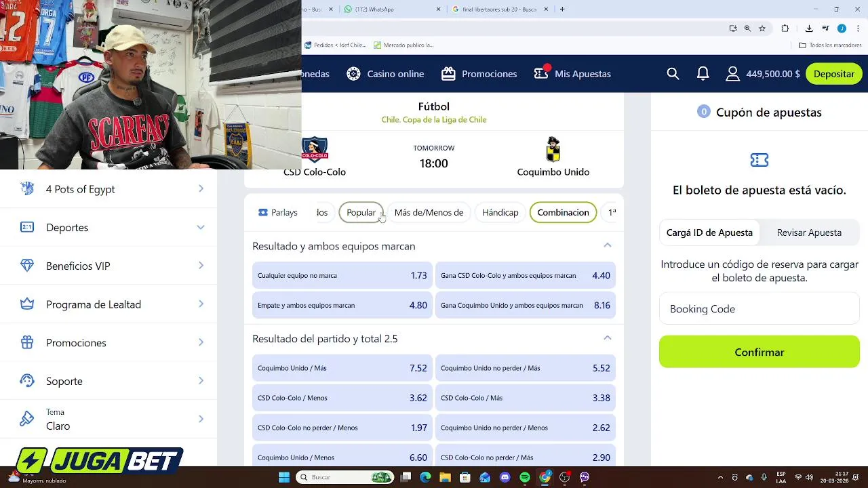The height and width of the screenshot is (488, 868).
Task: Open Chrome extensions puzzle icon
Action: [785, 28]
